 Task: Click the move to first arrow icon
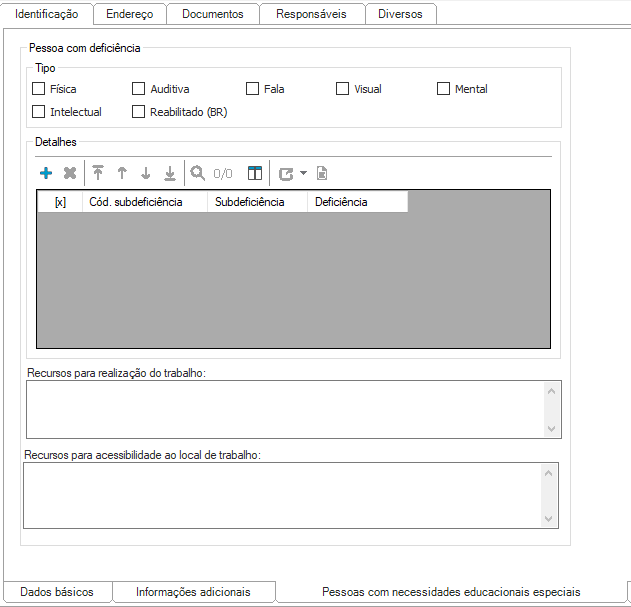point(98,173)
